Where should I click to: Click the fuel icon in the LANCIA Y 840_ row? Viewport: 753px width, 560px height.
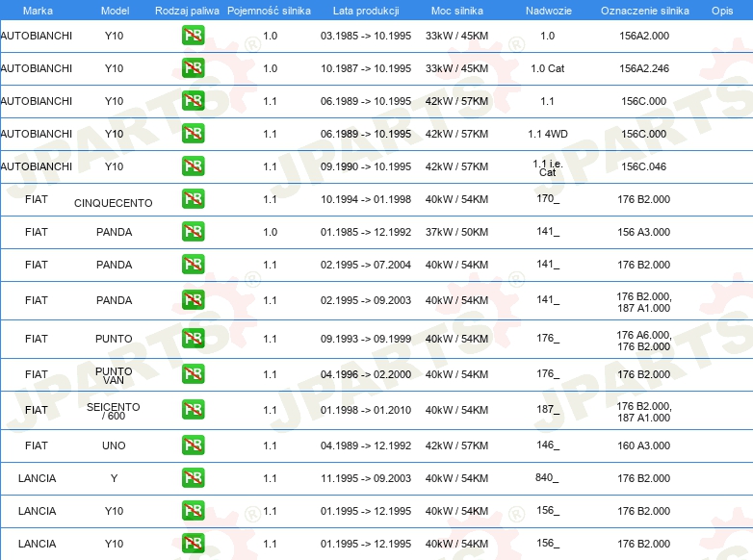coord(193,477)
